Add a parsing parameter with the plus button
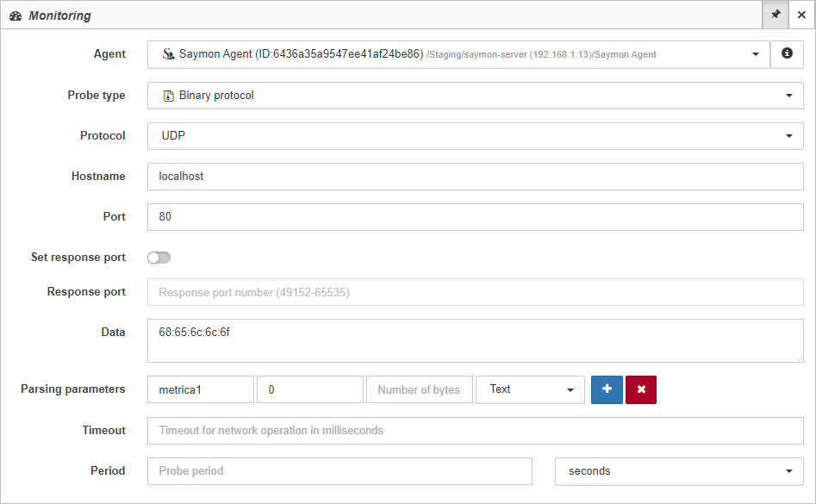 pyautogui.click(x=607, y=389)
